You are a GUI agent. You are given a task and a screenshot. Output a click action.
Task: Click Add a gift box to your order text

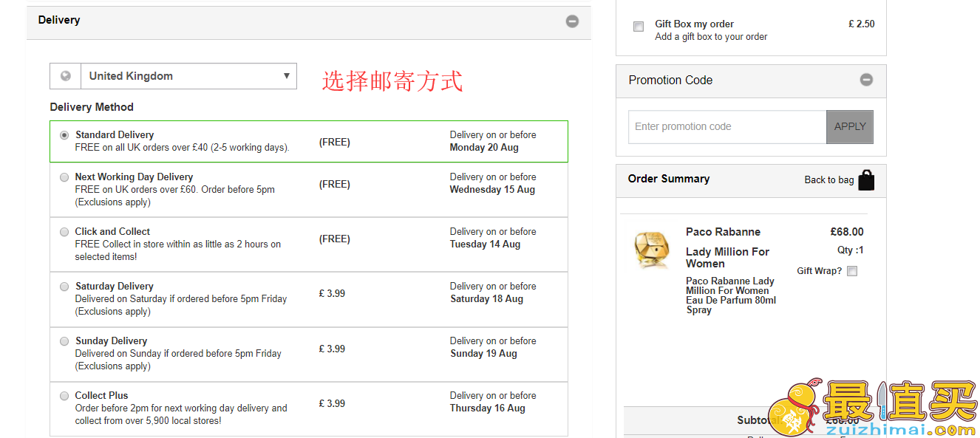click(711, 37)
